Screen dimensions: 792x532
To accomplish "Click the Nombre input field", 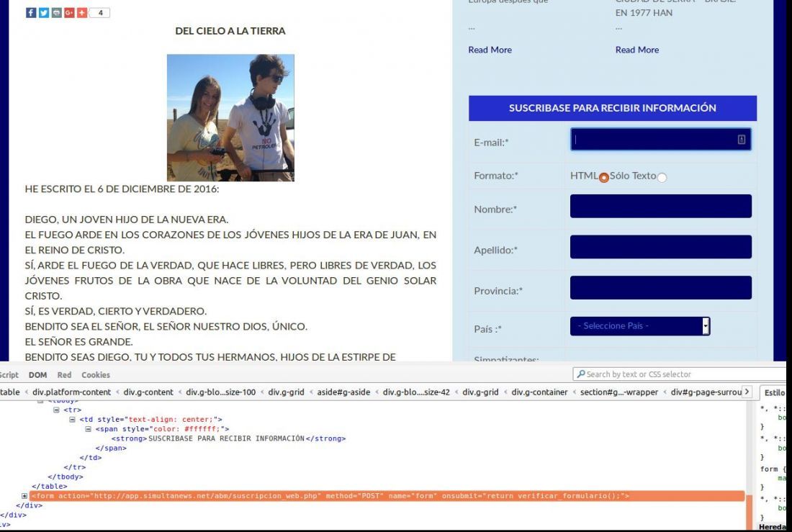I will coord(661,206).
